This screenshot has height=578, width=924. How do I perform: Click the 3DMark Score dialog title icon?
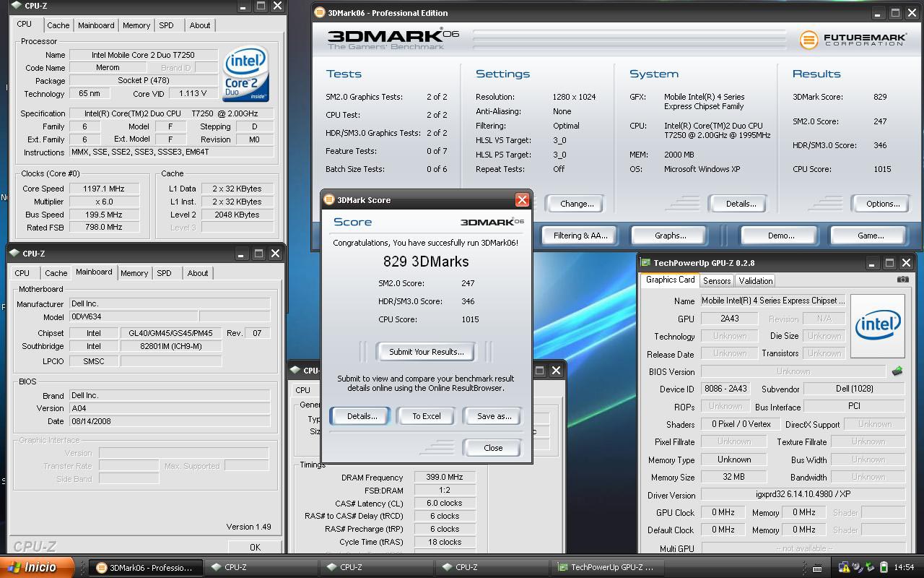click(328, 200)
